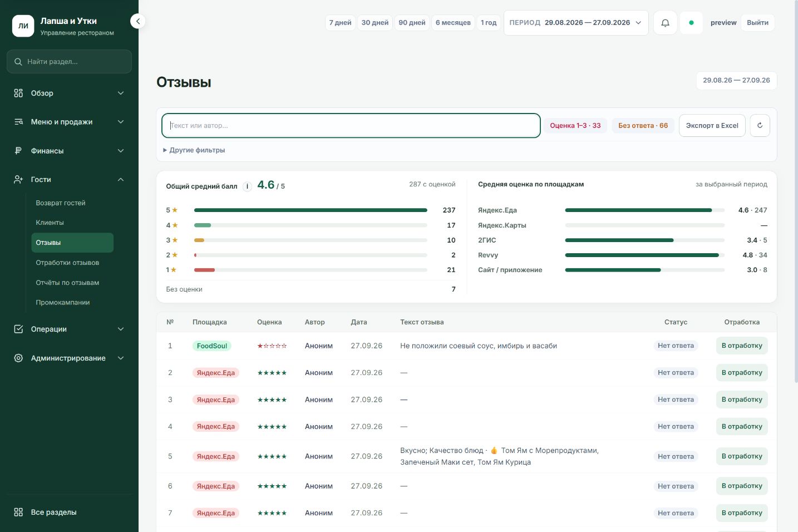Expand the Финансы section chevron
This screenshot has width=798, height=532.
tap(121, 151)
